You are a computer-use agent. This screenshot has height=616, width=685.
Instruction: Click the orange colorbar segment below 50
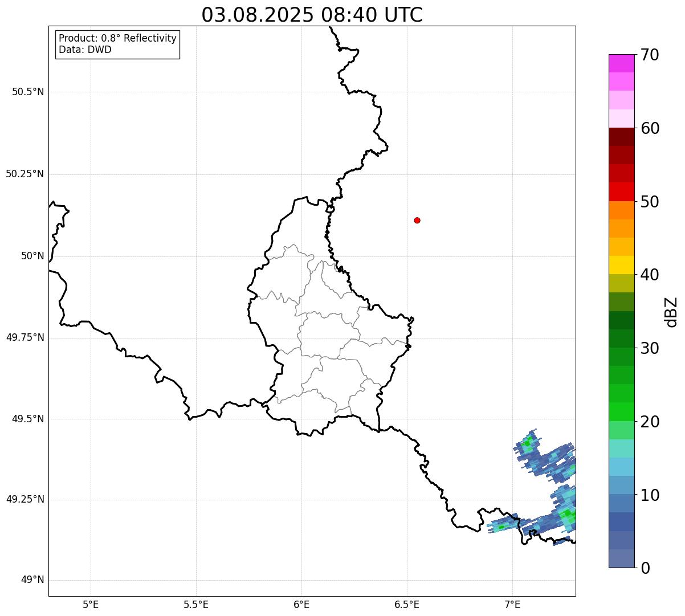621,210
